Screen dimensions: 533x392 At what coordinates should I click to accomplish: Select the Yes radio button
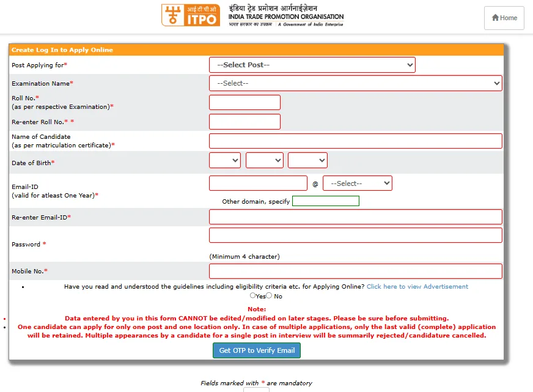[x=252, y=295]
